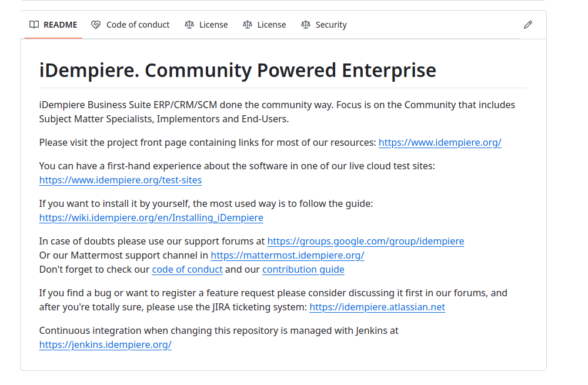The width and height of the screenshot is (588, 385).
Task: Open the Google Groups support forum link
Action: (x=366, y=241)
